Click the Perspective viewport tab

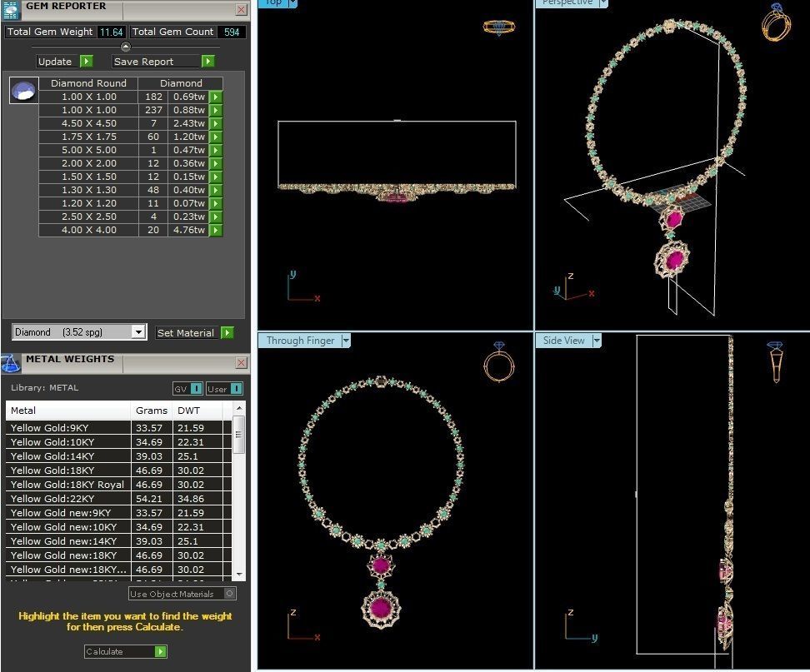tap(567, 2)
